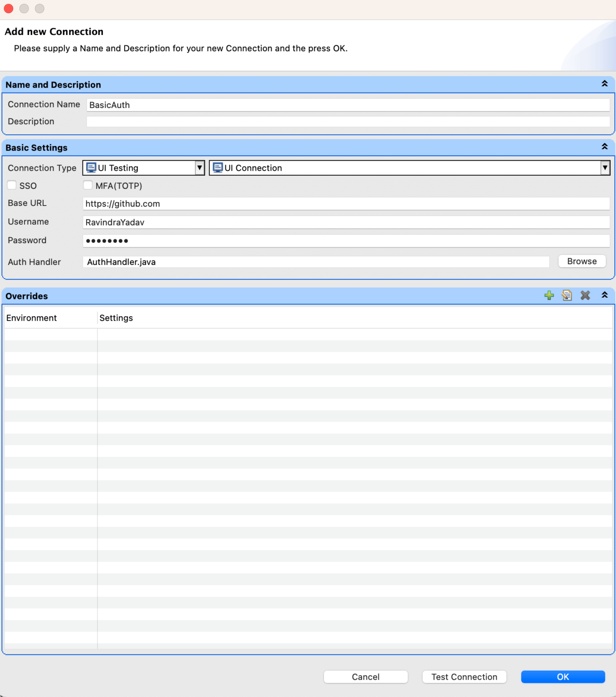
Task: Open the edit override icon
Action: (x=567, y=295)
